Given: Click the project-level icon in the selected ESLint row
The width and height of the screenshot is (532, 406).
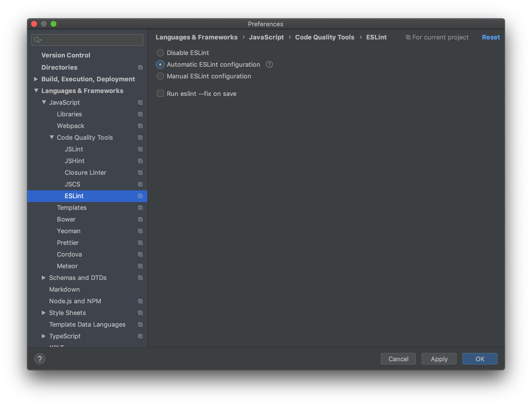Looking at the screenshot, I should click(x=140, y=196).
